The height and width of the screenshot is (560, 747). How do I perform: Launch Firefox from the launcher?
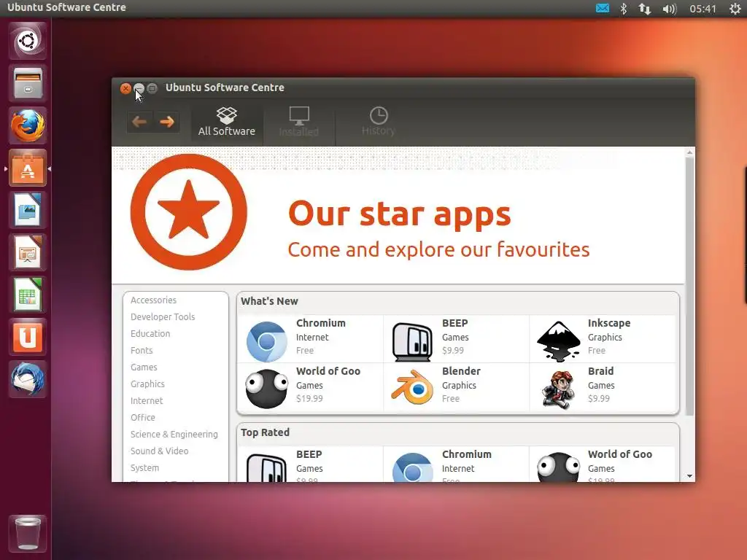pyautogui.click(x=28, y=125)
